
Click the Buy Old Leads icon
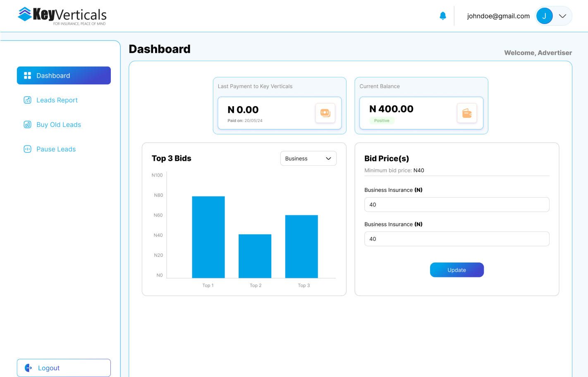coord(28,124)
